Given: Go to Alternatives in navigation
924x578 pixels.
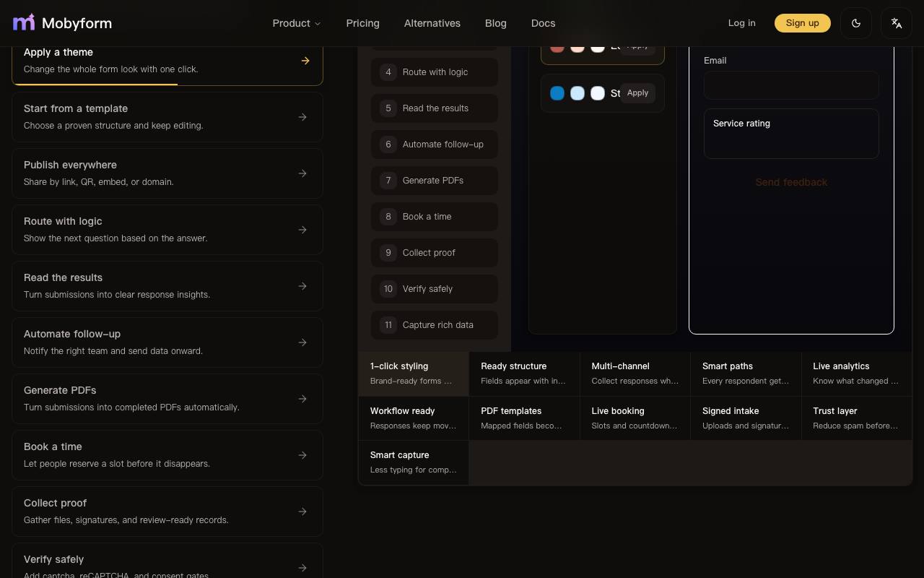Looking at the screenshot, I should click(432, 23).
